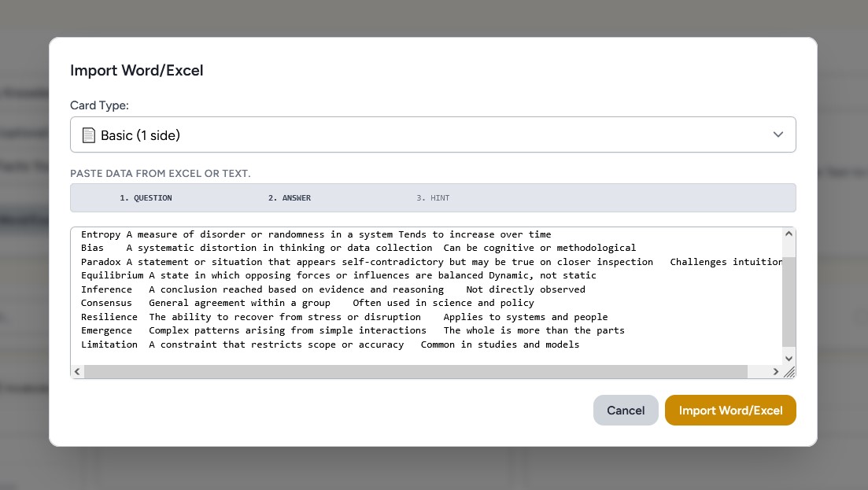Click the left arrow of the horizontal scrollbar
This screenshot has height=490, width=868.
click(76, 371)
